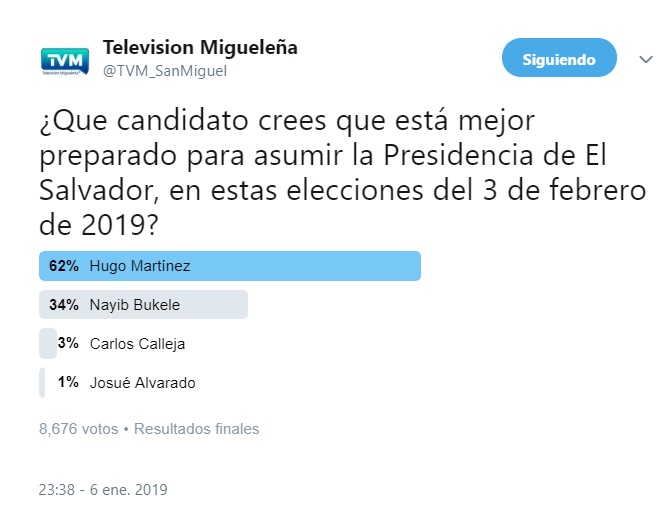Select the Nayib Bukele poll result
The image size is (667, 513).
coord(143,305)
